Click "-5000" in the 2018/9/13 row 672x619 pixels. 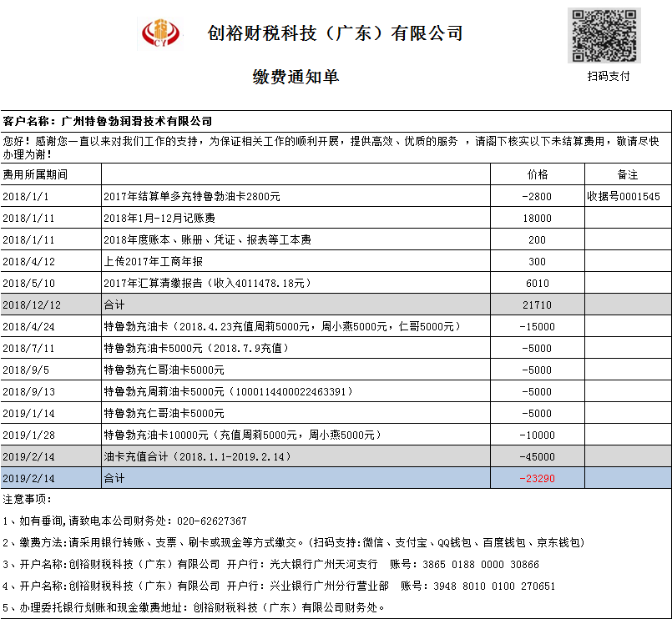pos(537,392)
